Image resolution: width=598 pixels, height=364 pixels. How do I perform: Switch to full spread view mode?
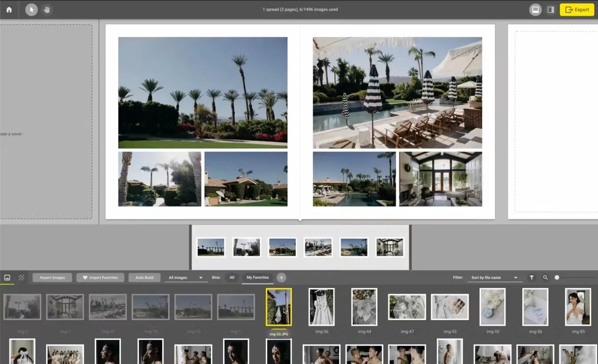[536, 9]
